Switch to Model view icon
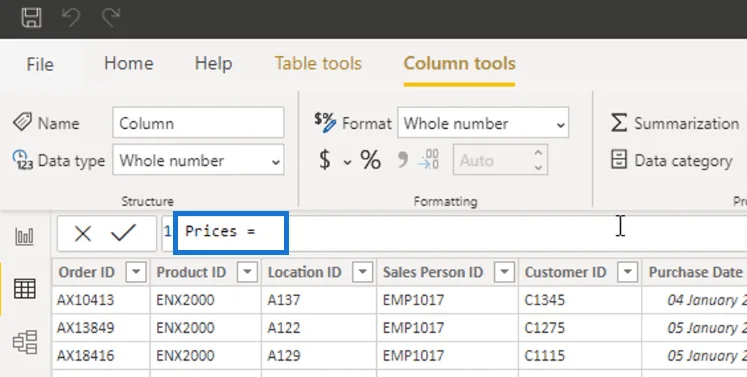The height and width of the screenshot is (377, 747). [x=25, y=342]
